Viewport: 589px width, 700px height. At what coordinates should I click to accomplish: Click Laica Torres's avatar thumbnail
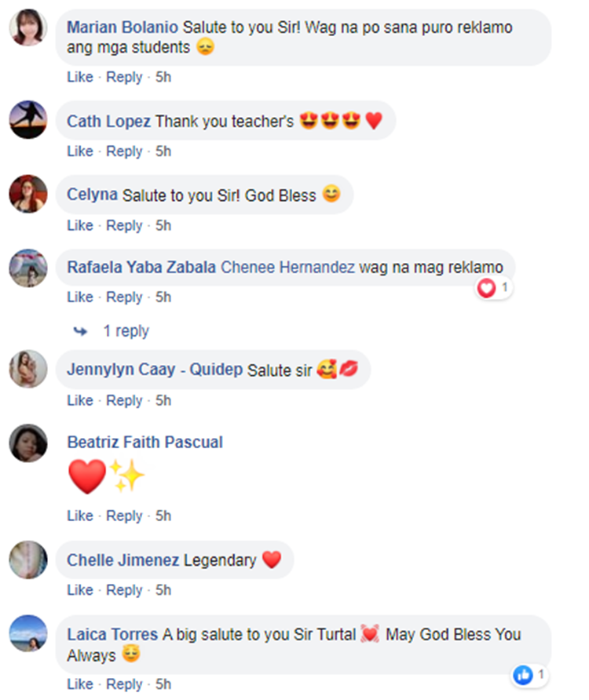(28, 634)
